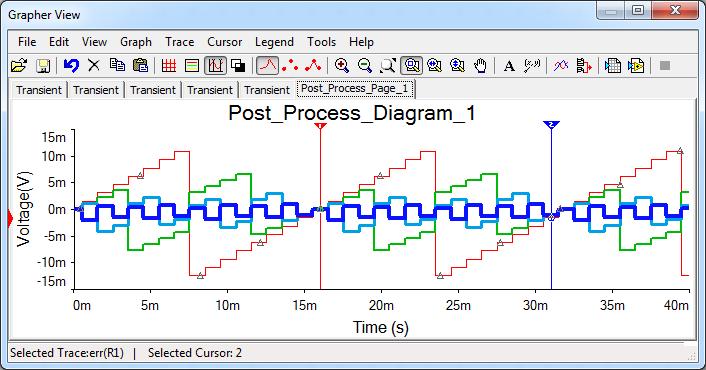Image resolution: width=706 pixels, height=370 pixels.
Task: Click add traces from latest simulation icon
Action: pyautogui.click(x=584, y=66)
